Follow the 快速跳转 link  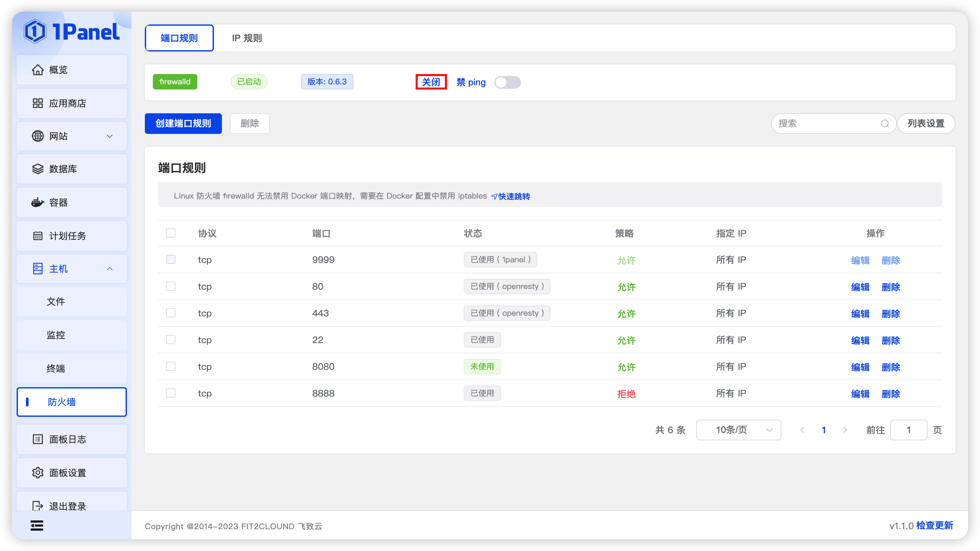point(514,197)
